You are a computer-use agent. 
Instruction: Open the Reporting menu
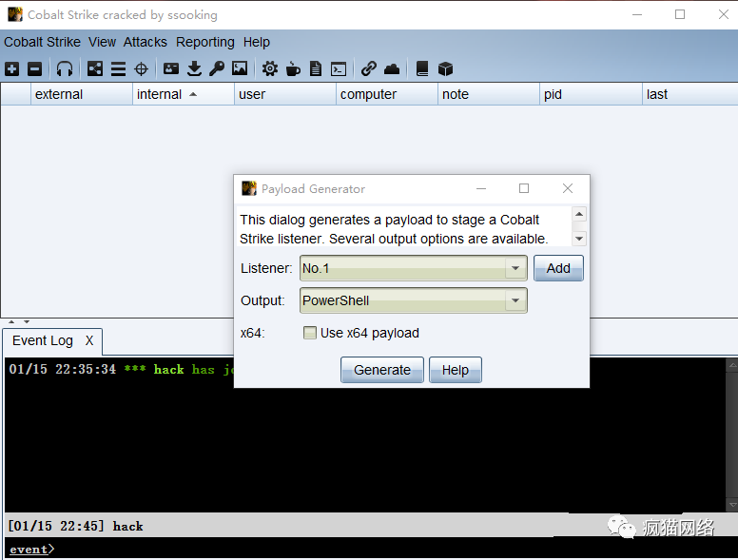coord(205,43)
